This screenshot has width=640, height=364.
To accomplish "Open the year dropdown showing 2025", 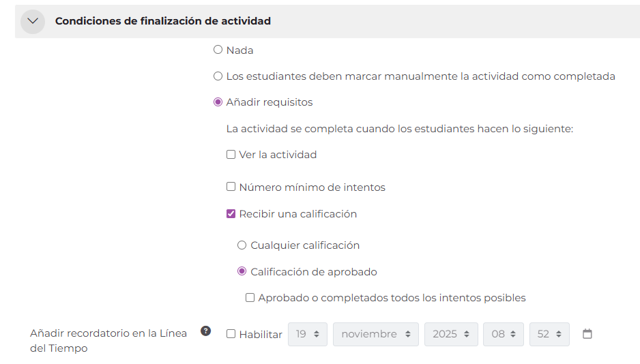I will (450, 334).
